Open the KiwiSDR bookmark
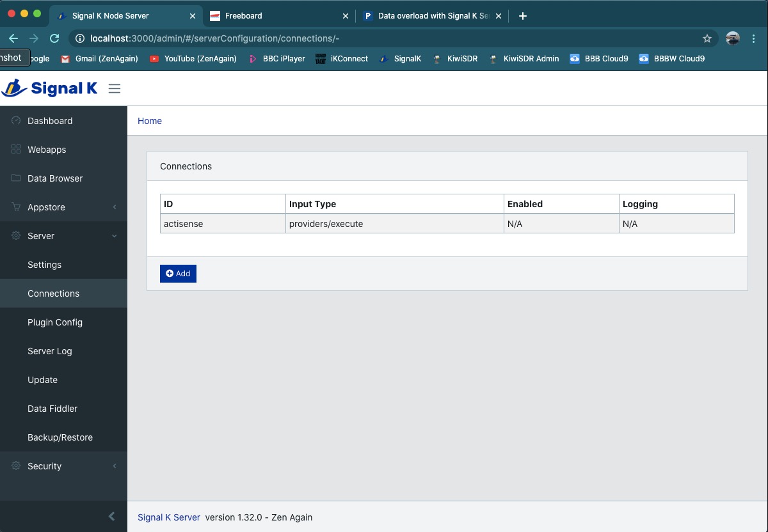The height and width of the screenshot is (532, 768). [x=454, y=58]
